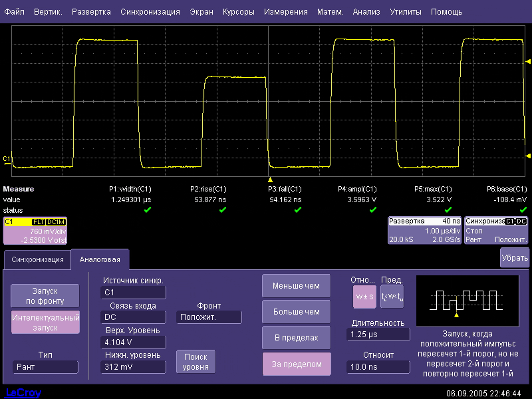Viewport: 532px width, 399px height.
Task: Select the 'w±s' relative width icon button
Action: (x=364, y=297)
